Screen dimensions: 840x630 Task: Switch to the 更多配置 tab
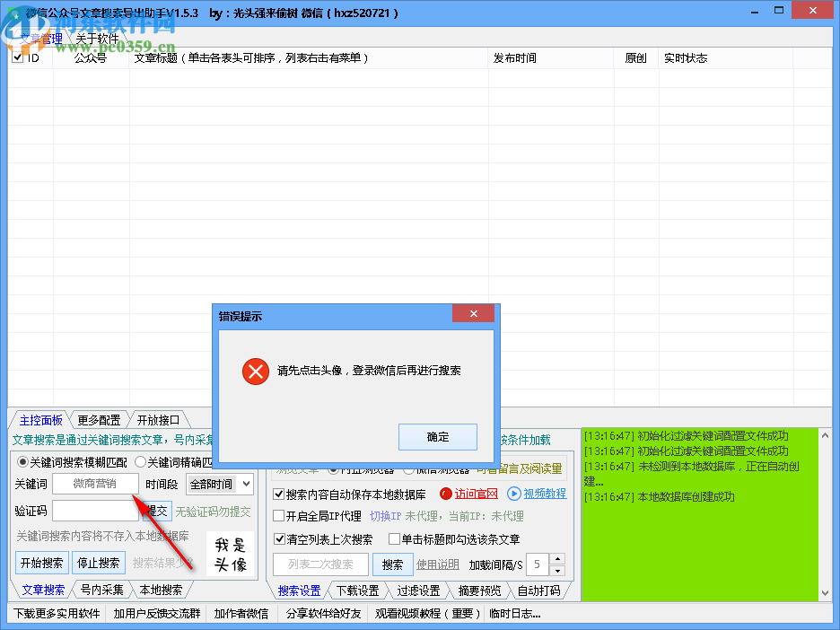tap(98, 419)
